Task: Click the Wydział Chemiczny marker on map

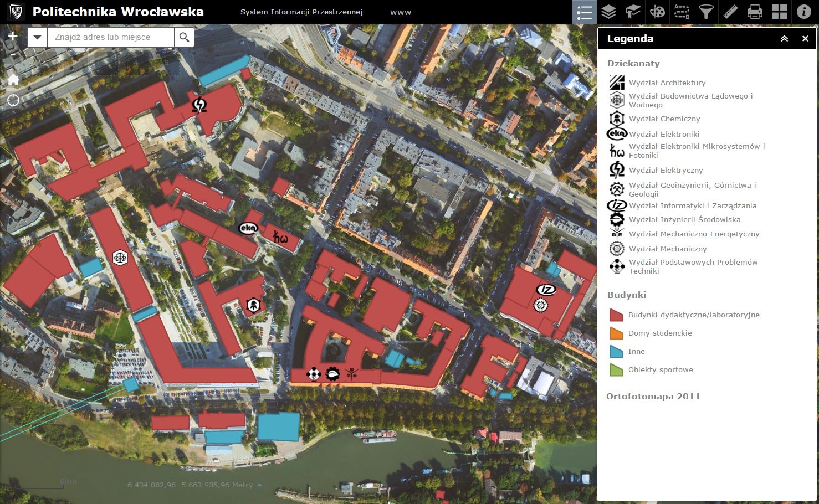Action: (x=253, y=305)
